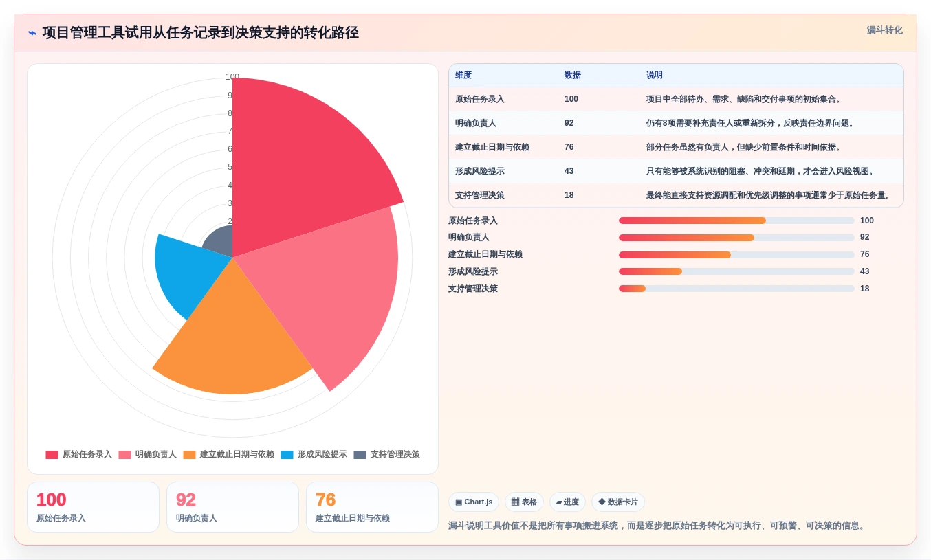This screenshot has width=931, height=560.
Task: Click the page title 项目管理工具试用
Action: tap(200, 33)
